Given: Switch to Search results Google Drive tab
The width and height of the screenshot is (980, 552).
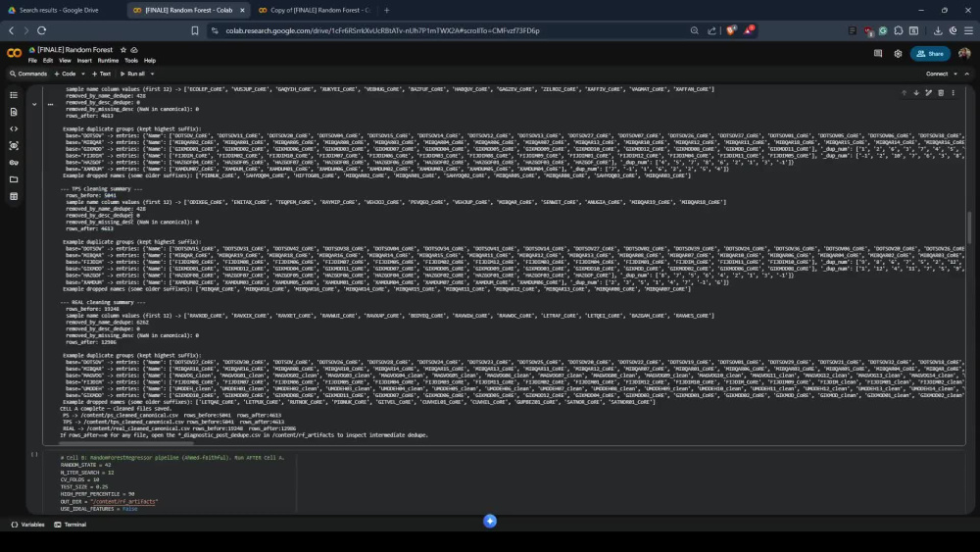Looking at the screenshot, I should 61,10.
